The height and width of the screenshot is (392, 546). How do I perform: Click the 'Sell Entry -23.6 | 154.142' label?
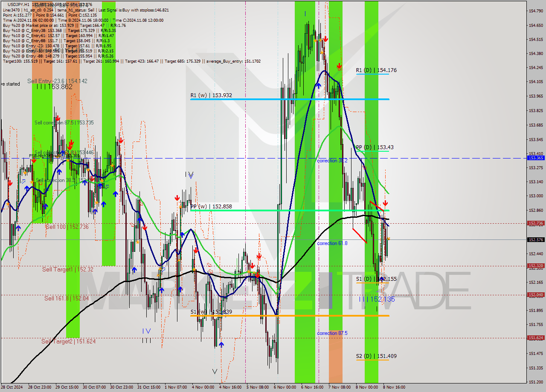click(x=57, y=81)
